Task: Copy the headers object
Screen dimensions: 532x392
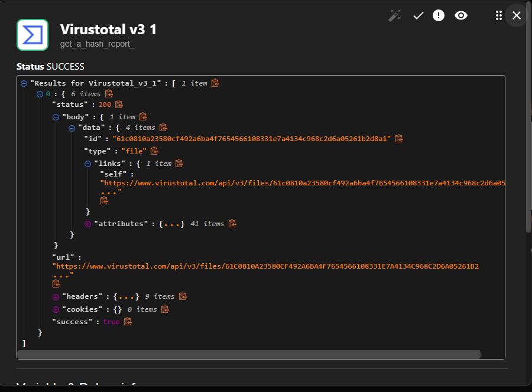Action: [183, 296]
